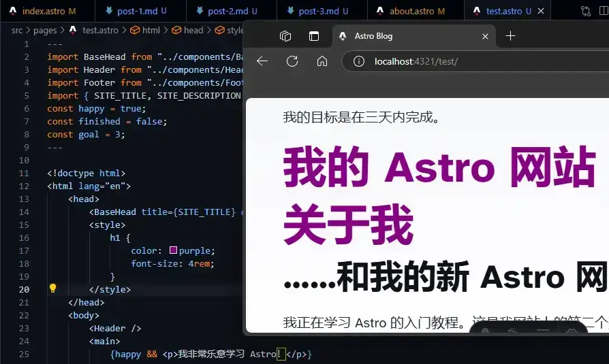609x364 pixels.
Task: Click the split editor icon
Action: (604, 11)
